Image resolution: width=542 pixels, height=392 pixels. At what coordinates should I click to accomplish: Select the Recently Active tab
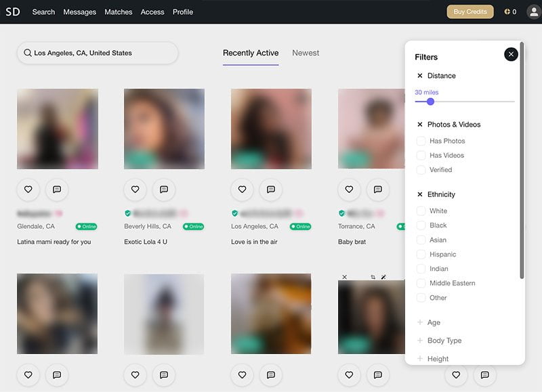tap(251, 53)
